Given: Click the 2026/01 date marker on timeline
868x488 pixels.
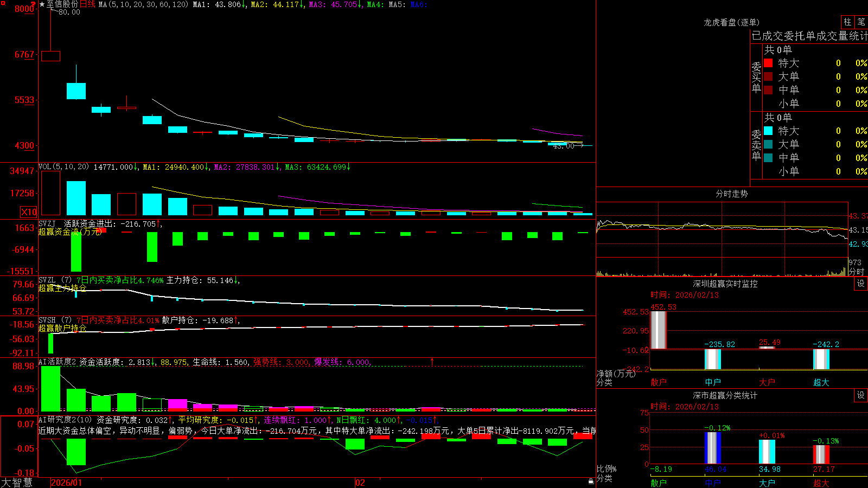Looking at the screenshot, I should [66, 483].
